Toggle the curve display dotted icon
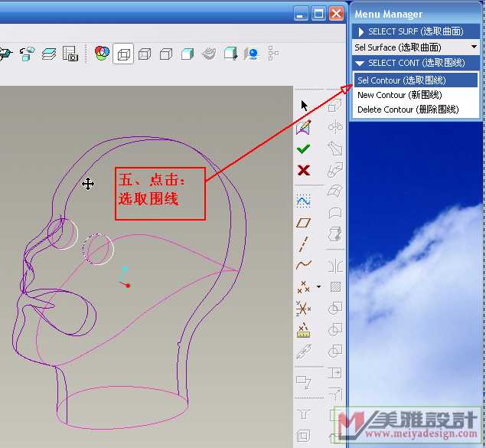486x448 pixels. click(303, 201)
